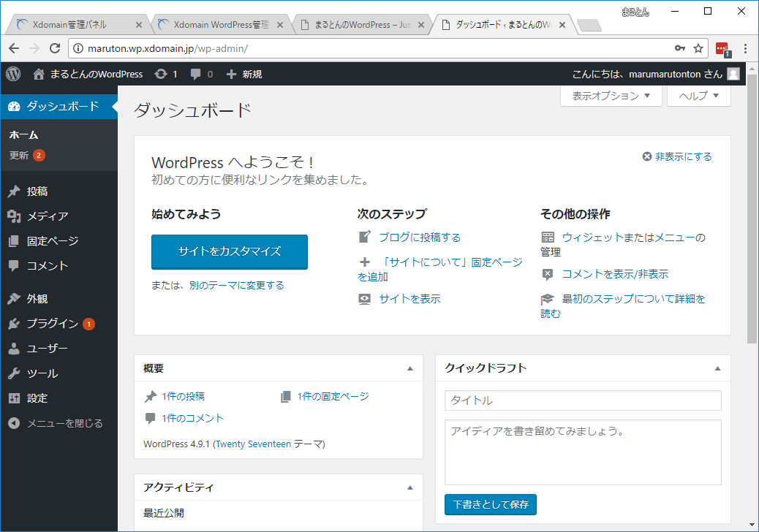This screenshot has width=759, height=532.
Task: Switch to まるとんのWordPress – Jus browser tab
Action: [362, 25]
